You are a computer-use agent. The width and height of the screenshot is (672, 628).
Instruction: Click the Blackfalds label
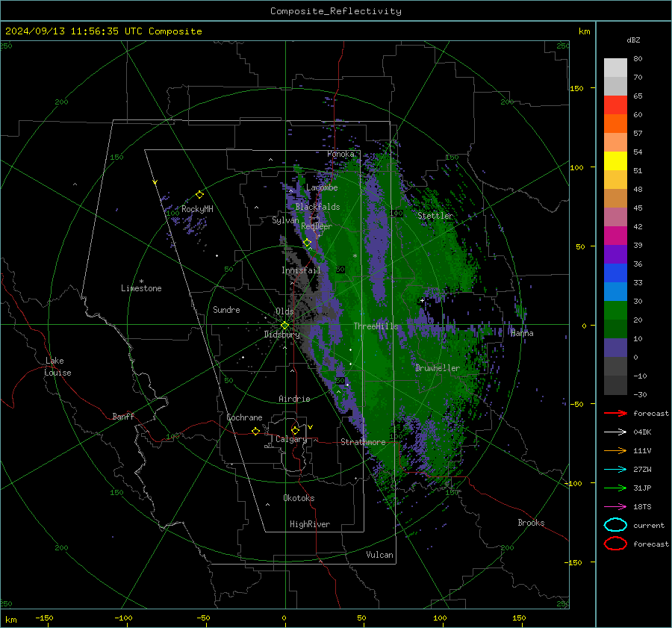(x=317, y=207)
